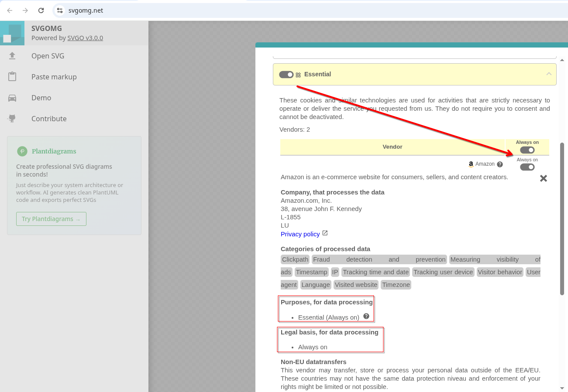Click the Open SVG upload icon
The image size is (568, 392).
click(x=12, y=56)
